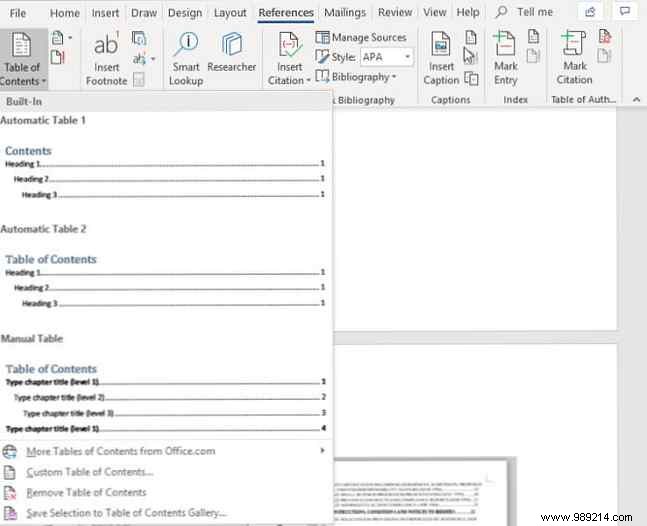Select Save Selection to Table of Contents Gallery
The image size is (647, 526).
click(x=165, y=513)
